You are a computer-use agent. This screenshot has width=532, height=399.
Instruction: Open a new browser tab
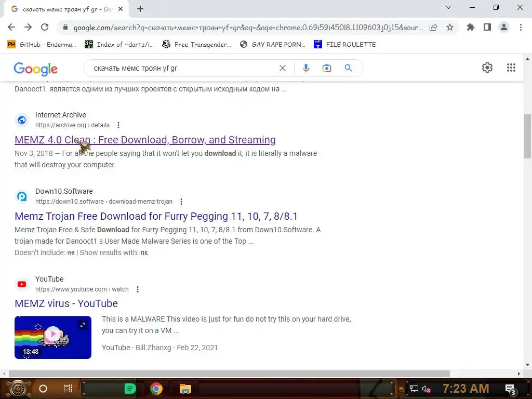pos(140,9)
